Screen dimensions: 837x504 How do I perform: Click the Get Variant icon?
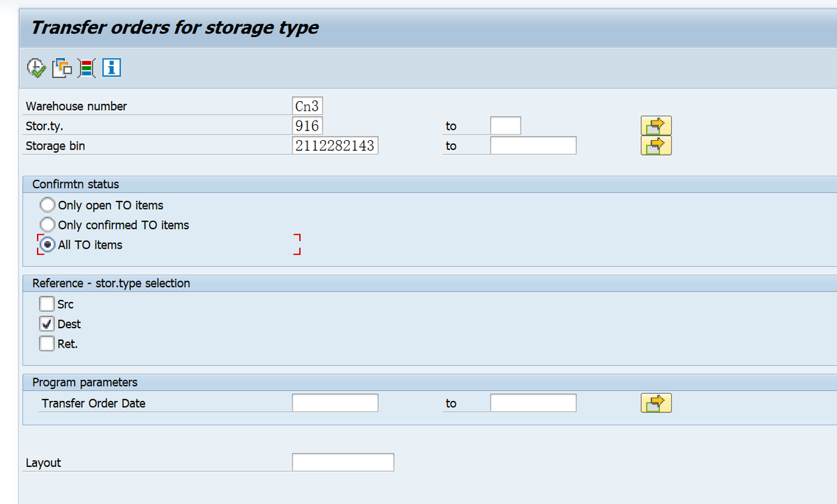[x=62, y=68]
